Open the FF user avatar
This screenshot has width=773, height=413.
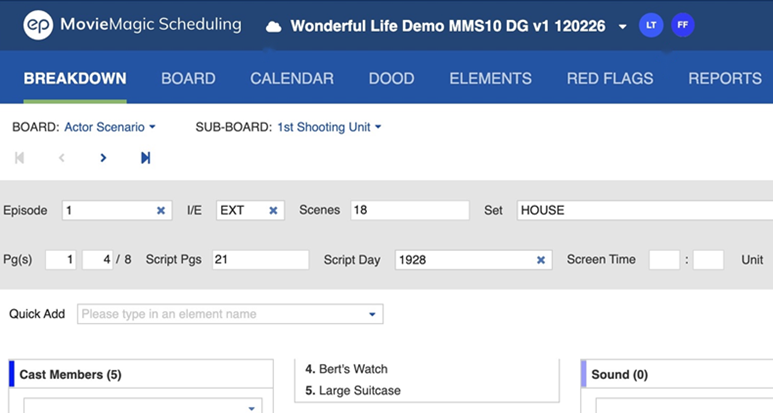tap(683, 25)
